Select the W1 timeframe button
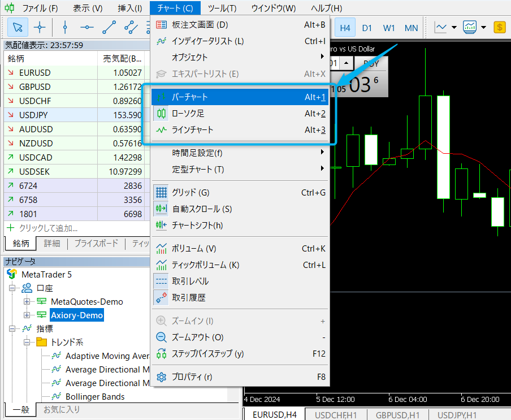511x420 pixels. click(x=389, y=28)
